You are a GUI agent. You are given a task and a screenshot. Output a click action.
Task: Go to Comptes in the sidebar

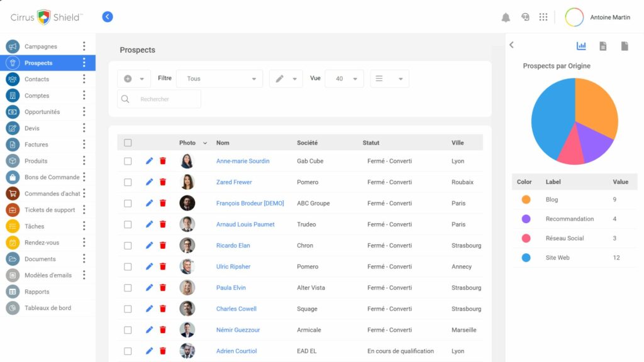[x=36, y=96]
